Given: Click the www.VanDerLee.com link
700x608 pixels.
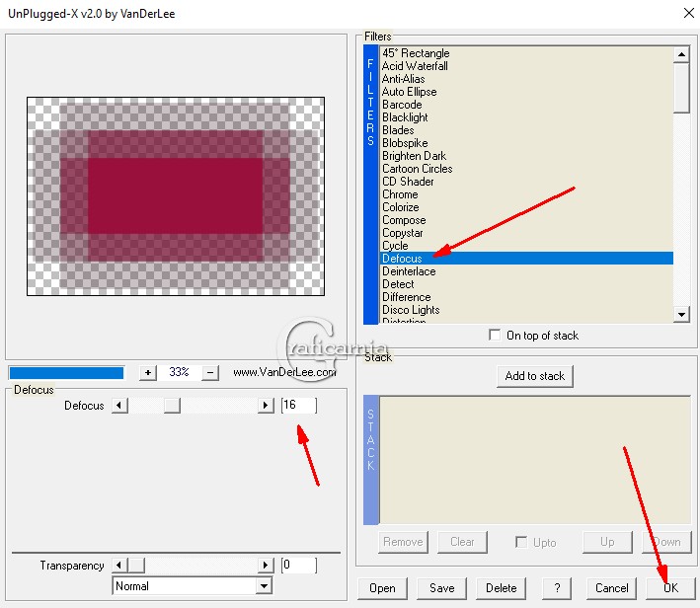Looking at the screenshot, I should tap(284, 372).
